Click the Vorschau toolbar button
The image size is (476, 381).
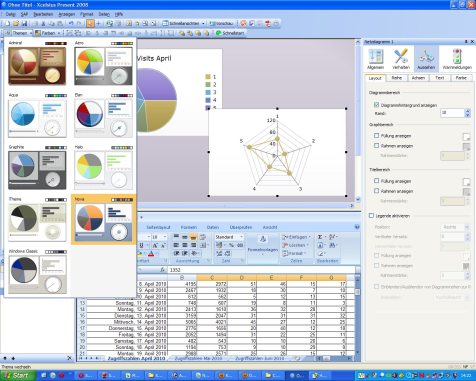point(221,23)
